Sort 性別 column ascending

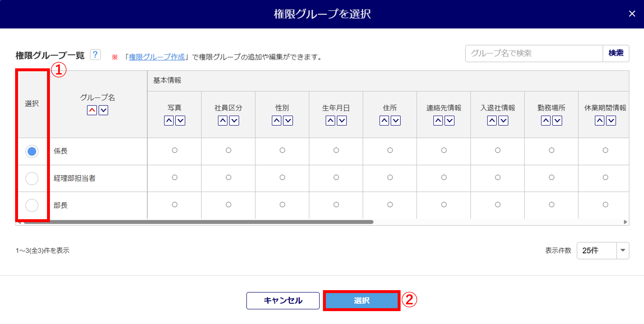point(277,121)
